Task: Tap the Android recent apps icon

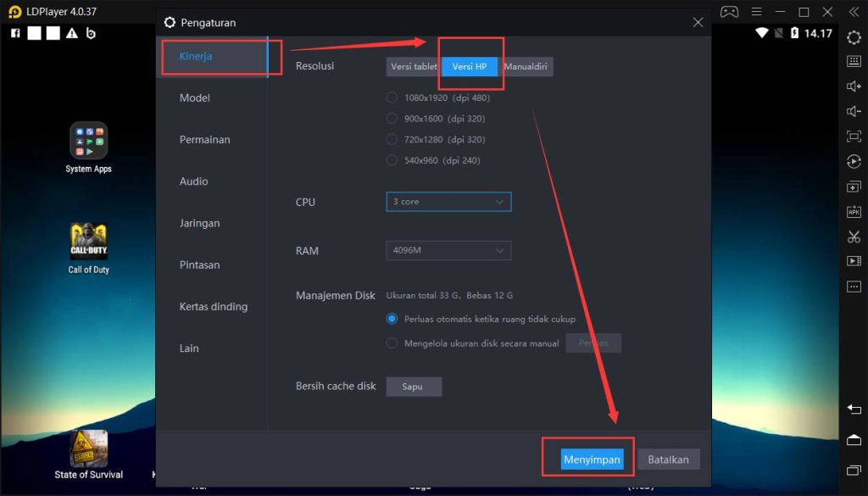Action: click(x=854, y=470)
